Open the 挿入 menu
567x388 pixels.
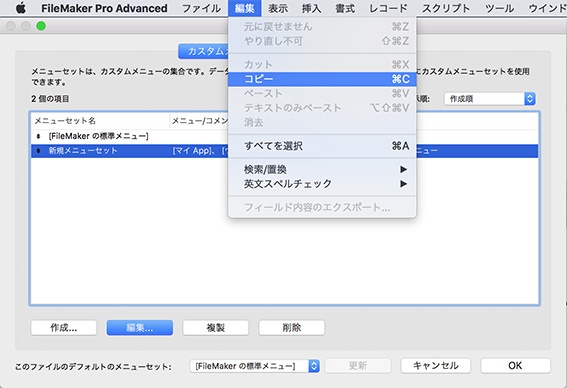(x=311, y=8)
